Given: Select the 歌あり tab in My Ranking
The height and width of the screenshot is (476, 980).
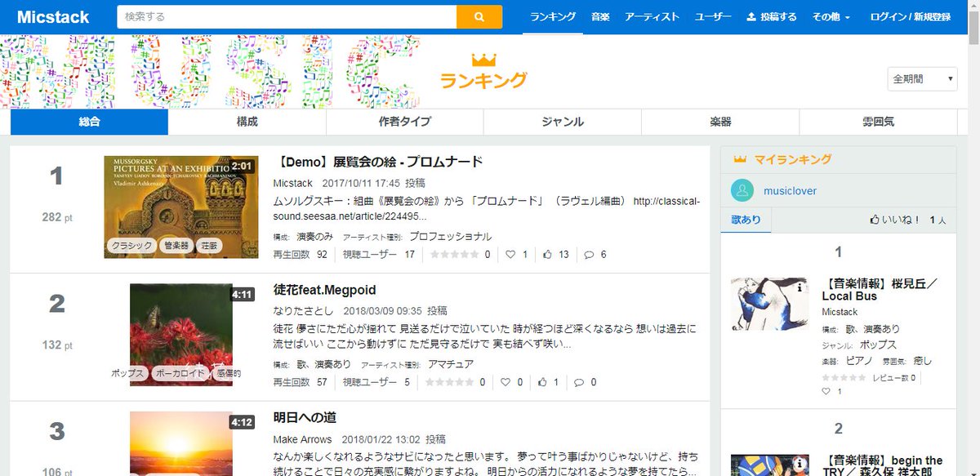Looking at the screenshot, I should (746, 220).
